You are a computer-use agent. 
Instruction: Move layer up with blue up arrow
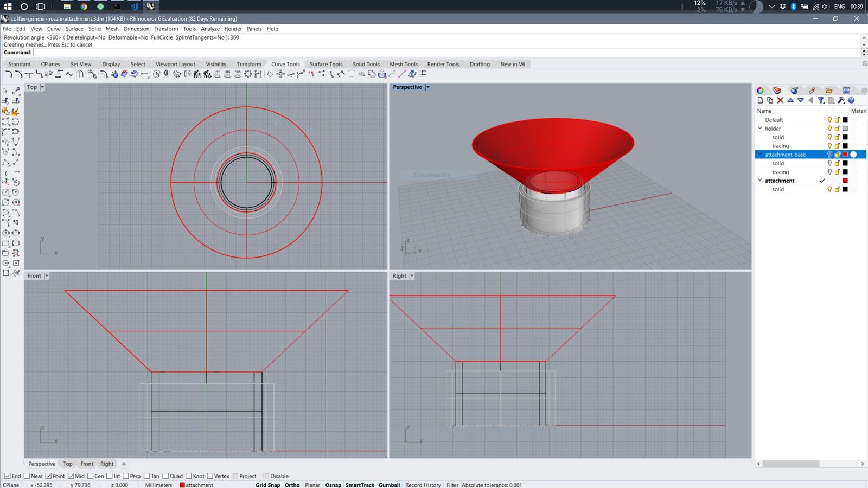click(x=790, y=100)
